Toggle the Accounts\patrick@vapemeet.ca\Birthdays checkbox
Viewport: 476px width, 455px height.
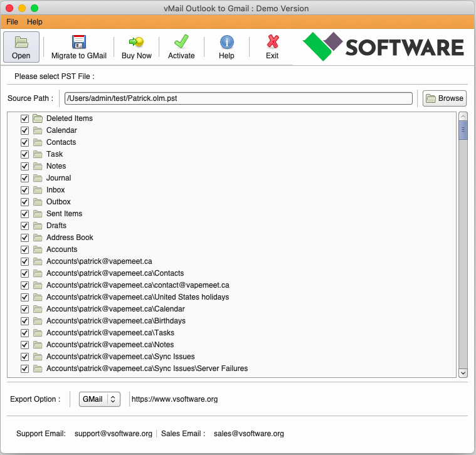(24, 321)
